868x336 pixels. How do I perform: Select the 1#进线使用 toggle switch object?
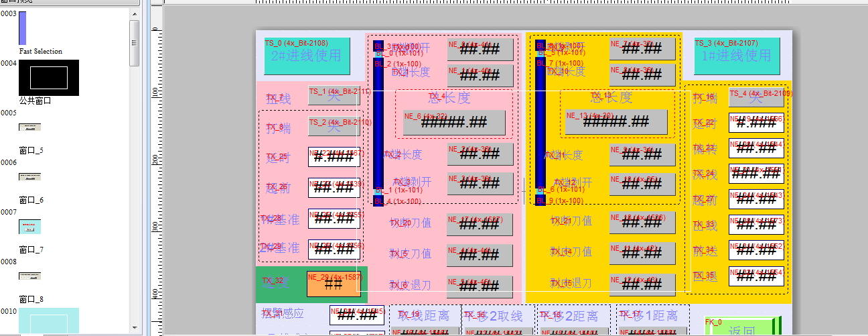[737, 56]
